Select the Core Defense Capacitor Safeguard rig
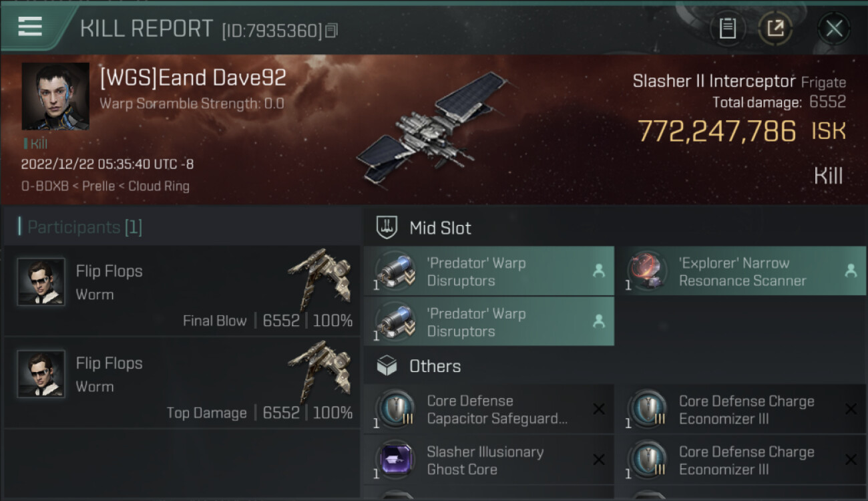 pyautogui.click(x=489, y=409)
